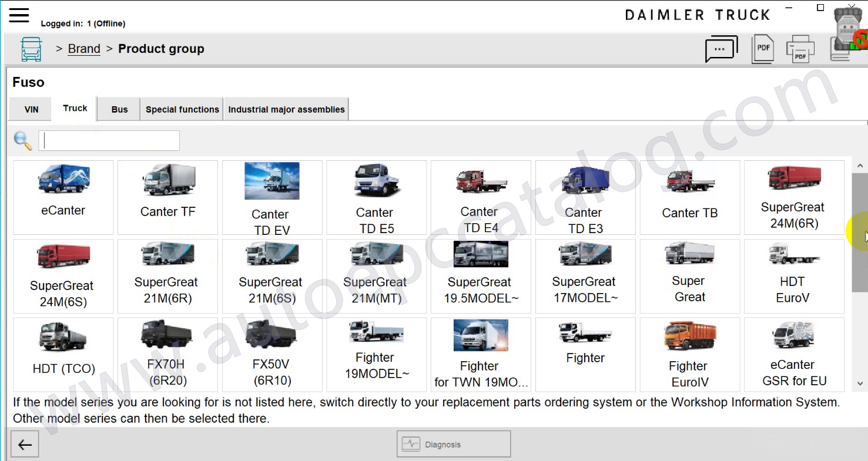Screen dimensions: 868x461
Task: Click the back arrow button
Action: pos(25,445)
